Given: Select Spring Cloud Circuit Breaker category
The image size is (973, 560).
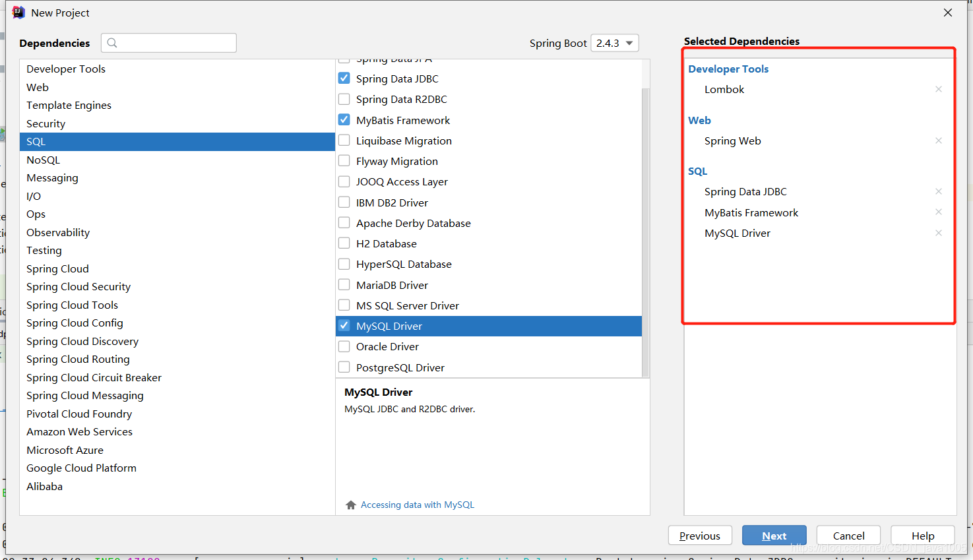Looking at the screenshot, I should click(177, 377).
